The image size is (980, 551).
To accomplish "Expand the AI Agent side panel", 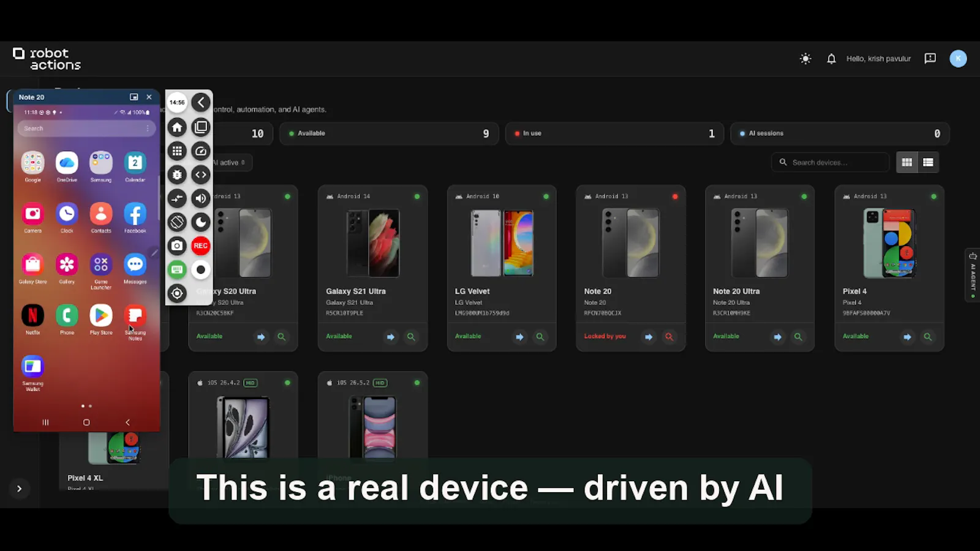I will tap(973, 275).
